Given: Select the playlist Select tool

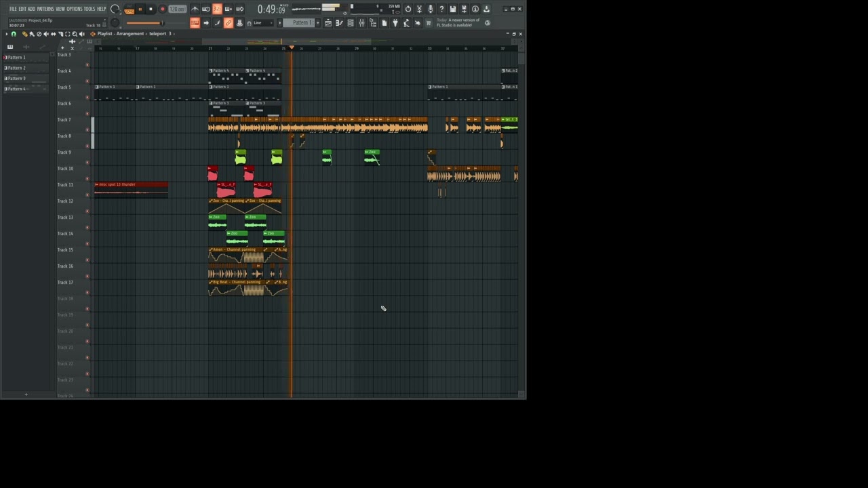Looking at the screenshot, I should pos(68,34).
